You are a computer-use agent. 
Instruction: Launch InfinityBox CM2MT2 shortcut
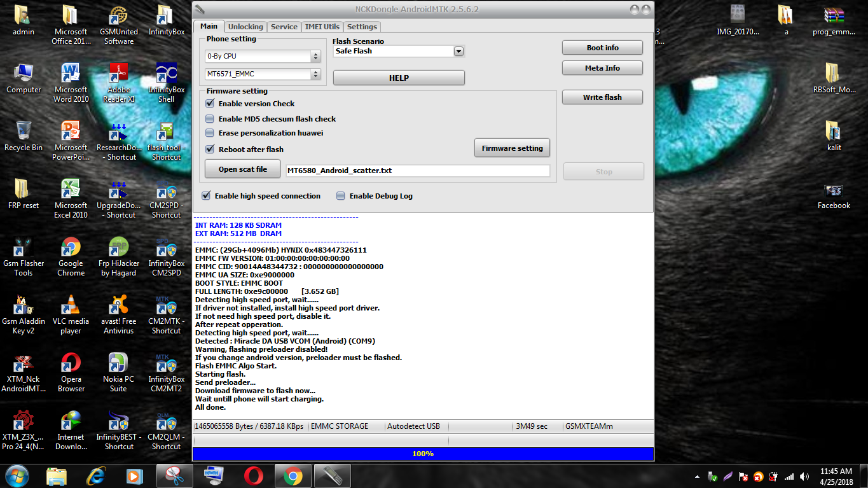[167, 372]
